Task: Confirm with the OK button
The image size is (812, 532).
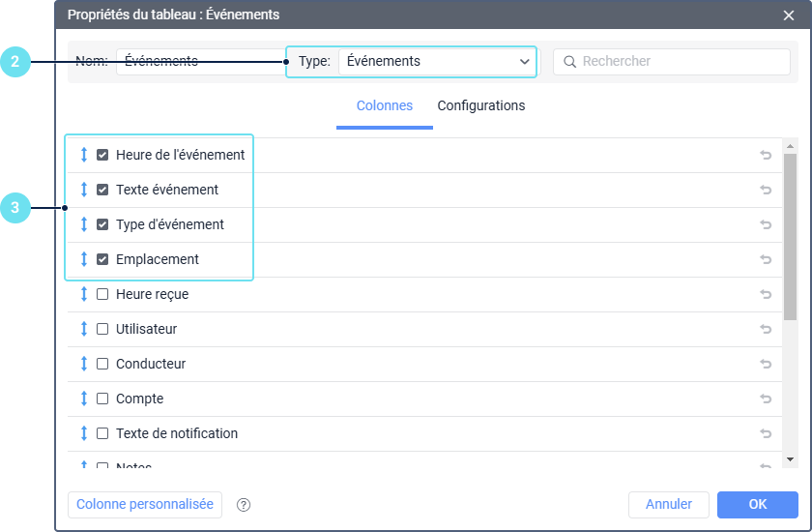Action: (758, 504)
